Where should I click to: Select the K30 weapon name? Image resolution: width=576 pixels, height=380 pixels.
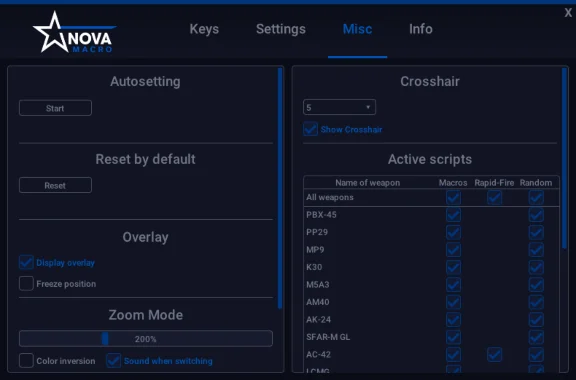(314, 267)
